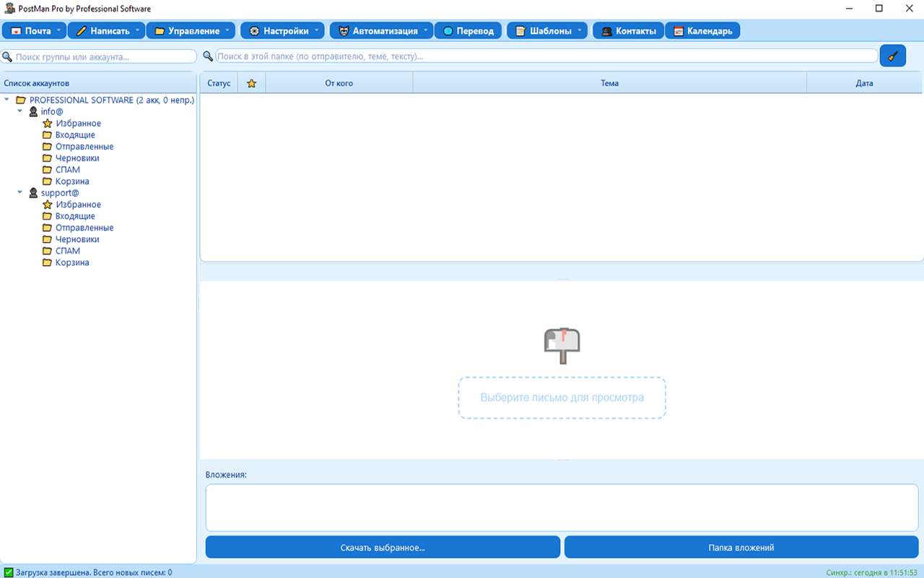The width and height of the screenshot is (924, 578).
Task: Click the Папка вложений button
Action: coord(741,547)
